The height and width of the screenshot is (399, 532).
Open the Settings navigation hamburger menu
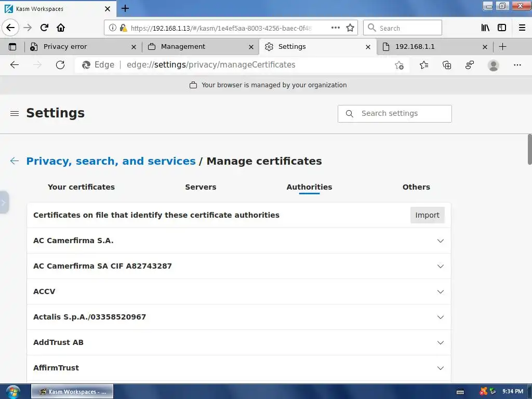point(15,113)
